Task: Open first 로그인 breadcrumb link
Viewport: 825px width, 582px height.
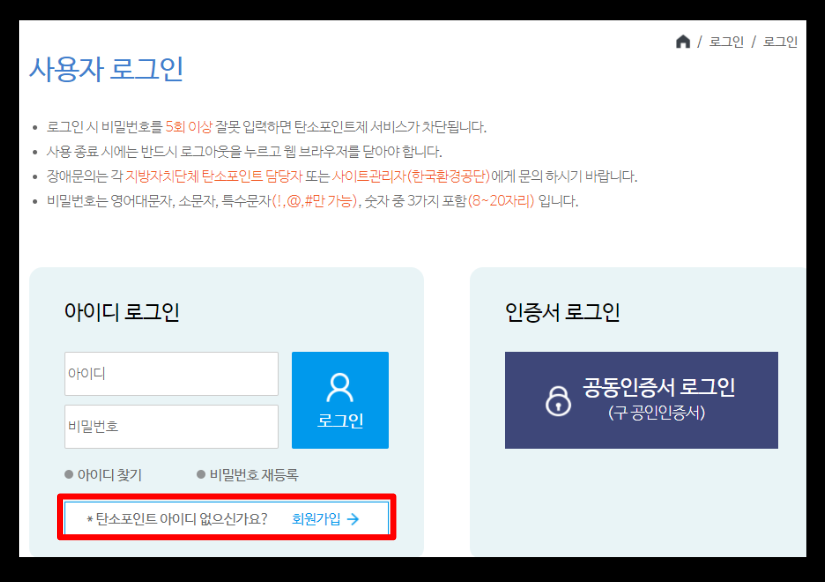Action: [726, 42]
